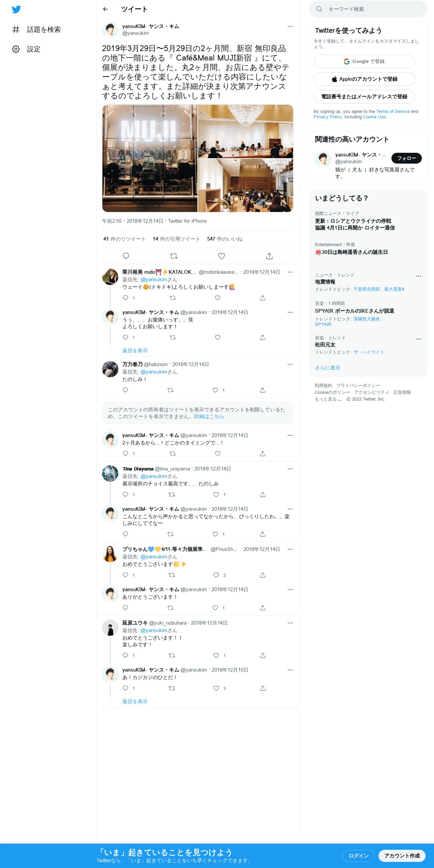Expand replies under 延原ユウキ's thread

coord(135,701)
